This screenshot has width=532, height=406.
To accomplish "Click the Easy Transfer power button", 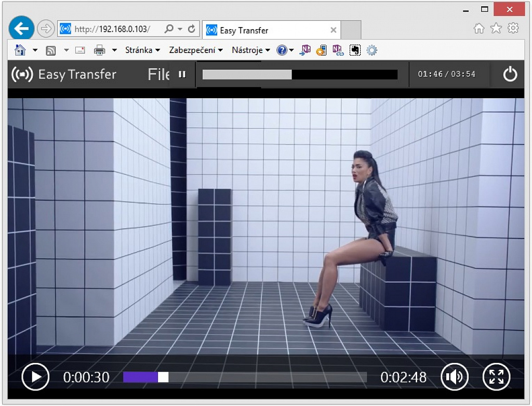I will (x=510, y=74).
